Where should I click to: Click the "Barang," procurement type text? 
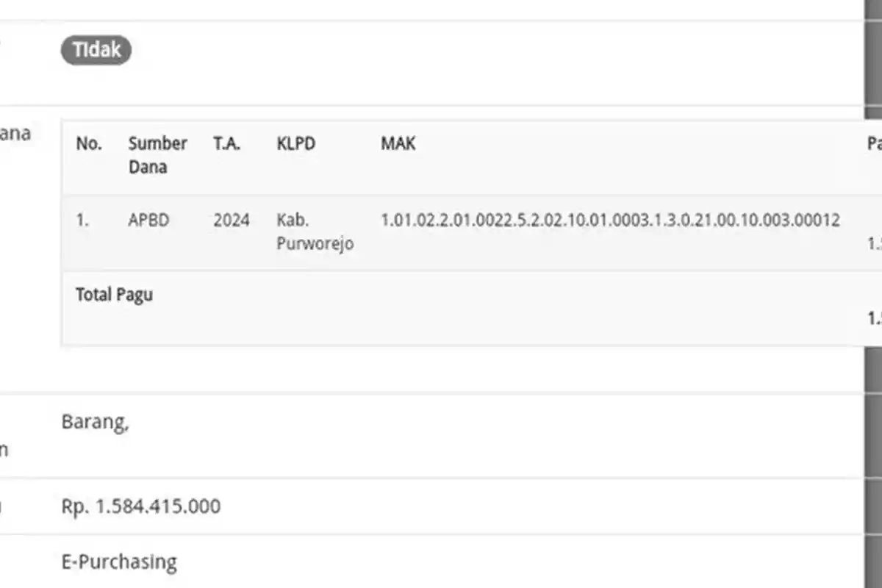tap(96, 423)
